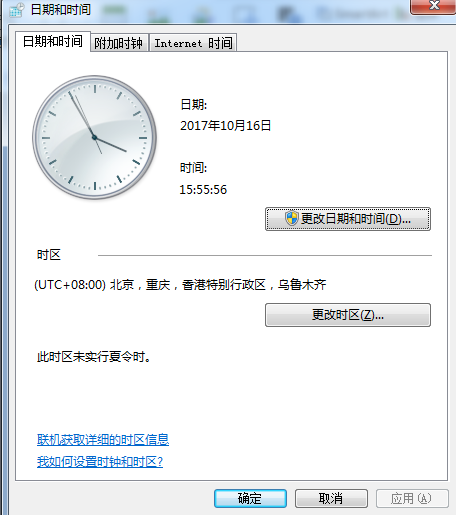This screenshot has width=456, height=515.
Task: Click the time text 15:55:56
Action: coord(203,190)
